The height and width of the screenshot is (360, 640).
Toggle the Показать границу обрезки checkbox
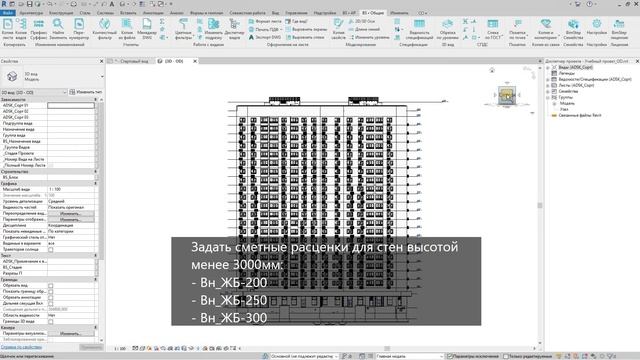(x=51, y=291)
